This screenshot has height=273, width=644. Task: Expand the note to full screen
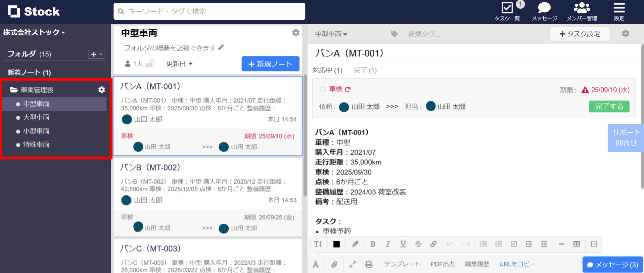coord(352,264)
